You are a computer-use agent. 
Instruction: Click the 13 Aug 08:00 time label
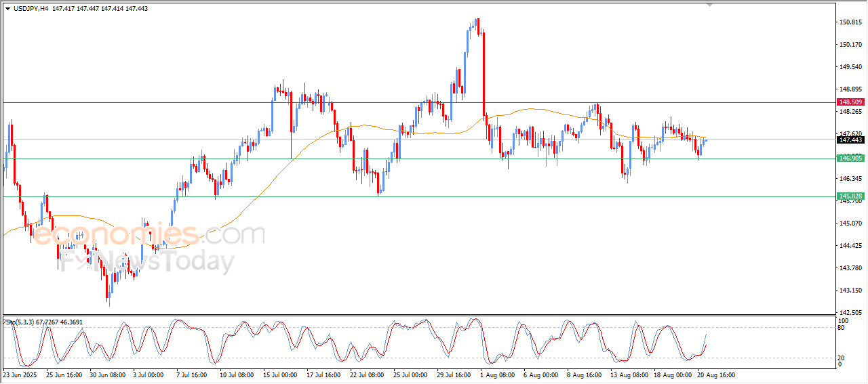(629, 375)
